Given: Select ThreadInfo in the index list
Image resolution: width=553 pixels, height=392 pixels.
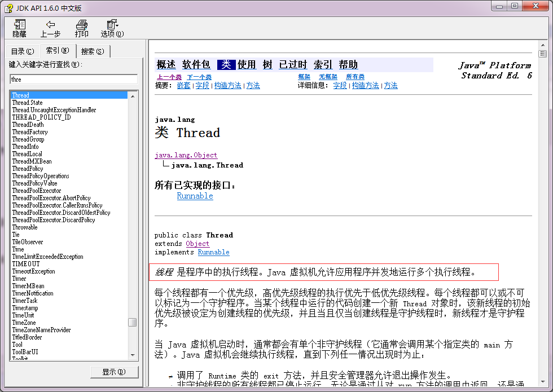Looking at the screenshot, I should pyautogui.click(x=25, y=147).
